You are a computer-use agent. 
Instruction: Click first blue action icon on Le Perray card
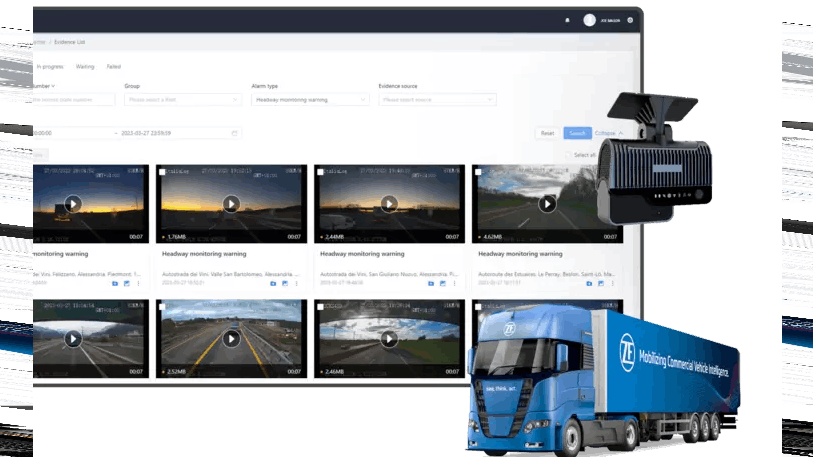tap(589, 284)
